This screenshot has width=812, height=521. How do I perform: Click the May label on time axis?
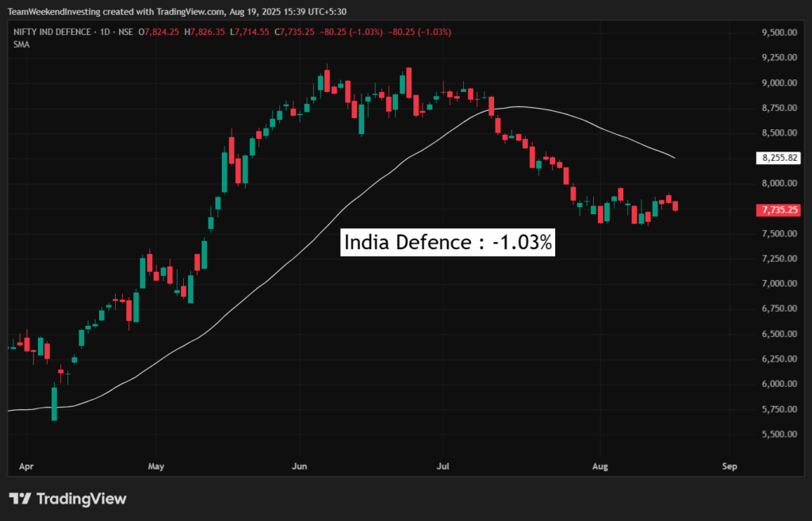point(156,466)
